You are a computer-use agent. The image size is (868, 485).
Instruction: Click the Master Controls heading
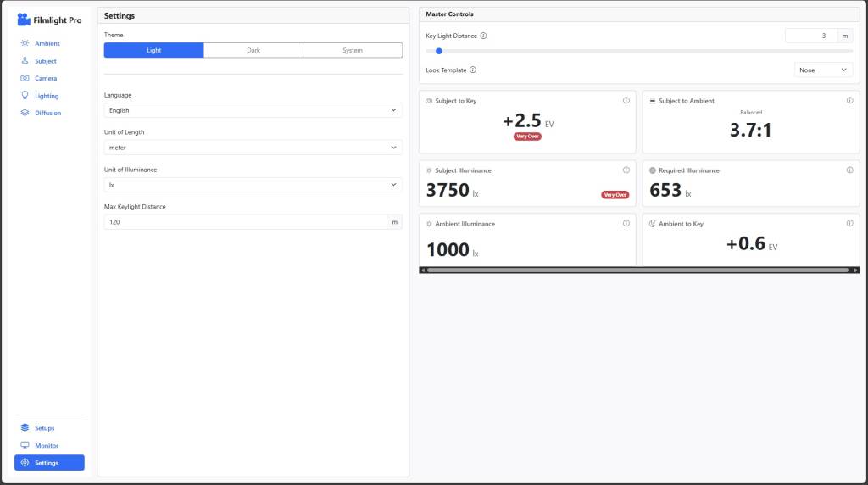coord(449,14)
